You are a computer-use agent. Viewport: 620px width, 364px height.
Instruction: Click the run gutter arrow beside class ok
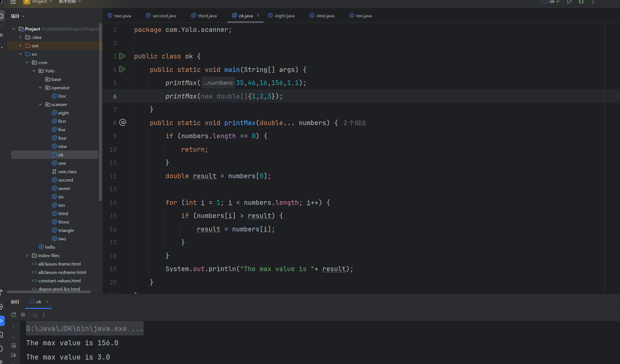[x=122, y=56]
